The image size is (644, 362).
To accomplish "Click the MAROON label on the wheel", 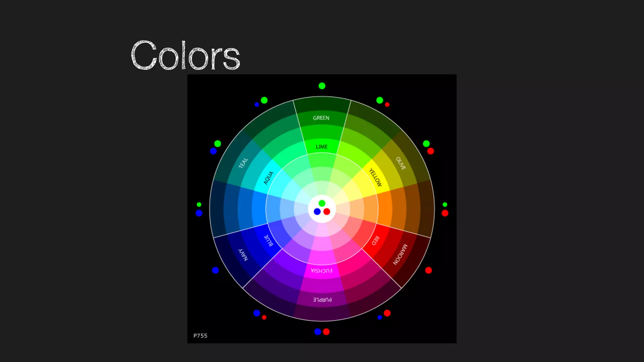I will (x=400, y=254).
